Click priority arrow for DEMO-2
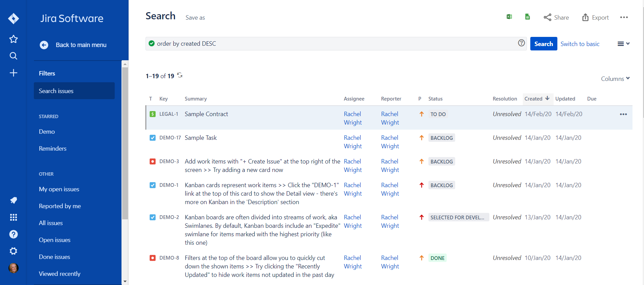Viewport: 644px width, 285px height. 422,217
